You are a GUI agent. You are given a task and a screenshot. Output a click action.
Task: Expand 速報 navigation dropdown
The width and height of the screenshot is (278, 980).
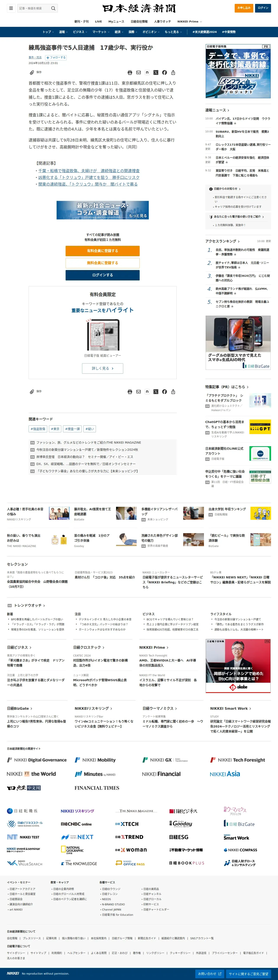[63, 32]
